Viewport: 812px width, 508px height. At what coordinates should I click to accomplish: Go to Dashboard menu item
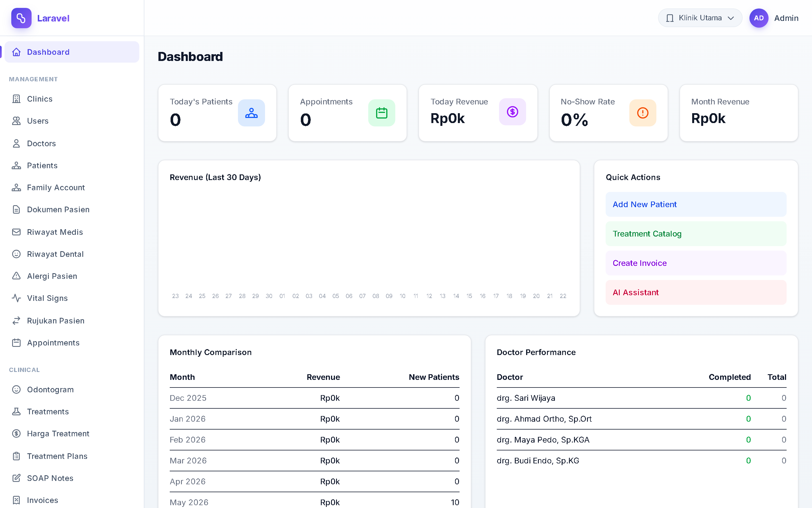coord(72,52)
